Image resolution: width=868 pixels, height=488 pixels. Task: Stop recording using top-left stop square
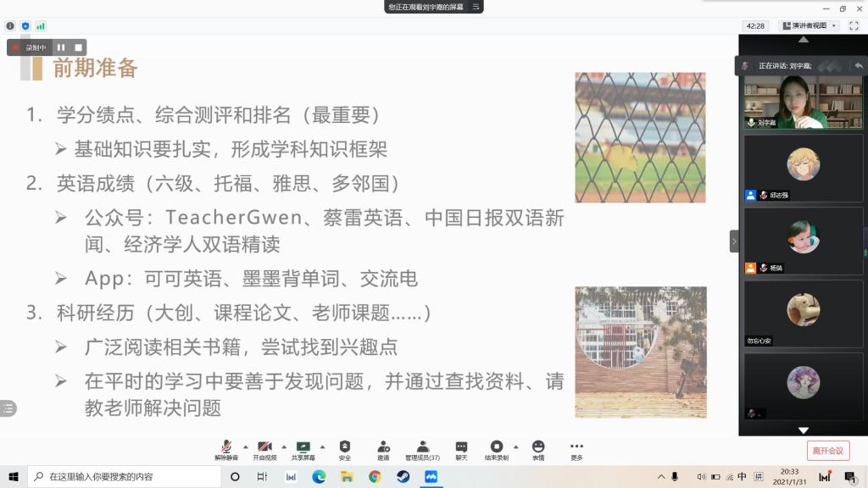click(x=78, y=47)
